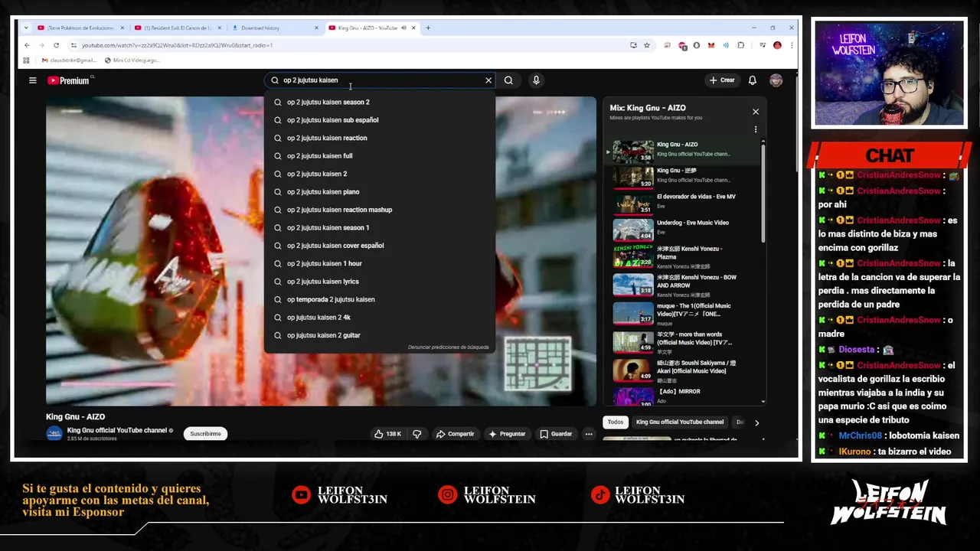
Task: Open 'Mini Cd Videojuego' bookmark
Action: click(x=132, y=60)
